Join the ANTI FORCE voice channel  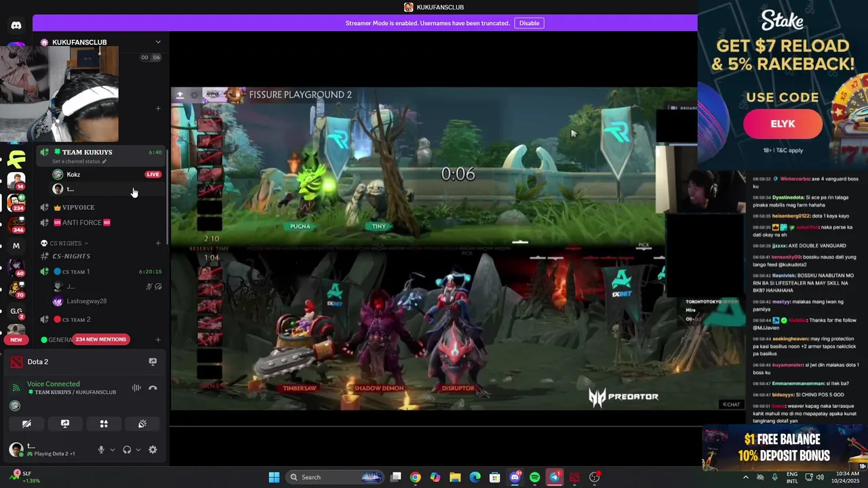tap(81, 222)
